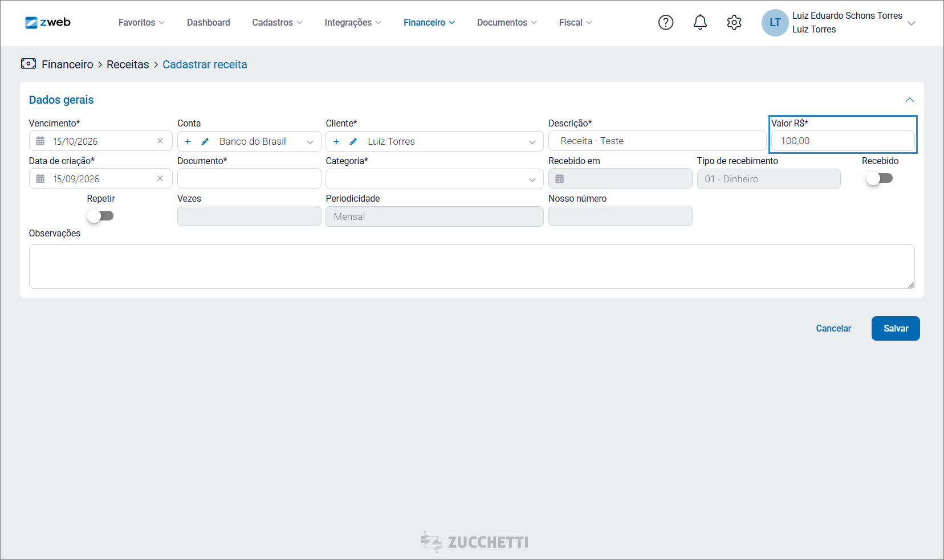Open the Cadastros menu

(278, 22)
